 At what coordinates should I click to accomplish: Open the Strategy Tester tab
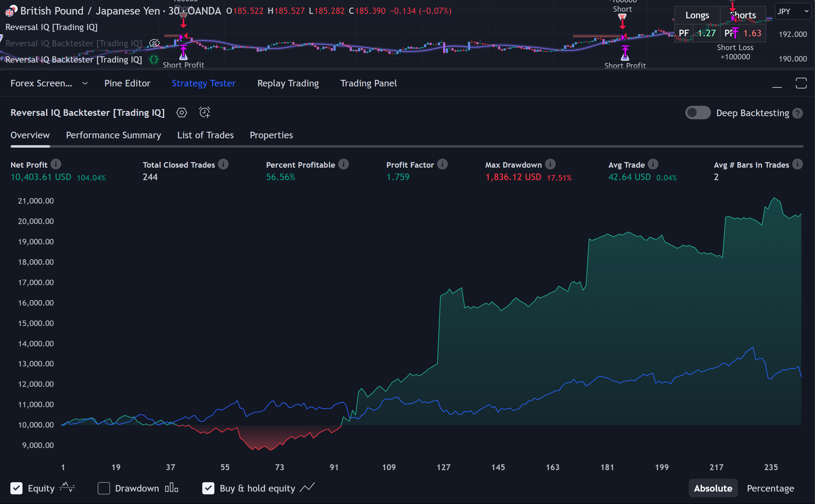coord(204,83)
